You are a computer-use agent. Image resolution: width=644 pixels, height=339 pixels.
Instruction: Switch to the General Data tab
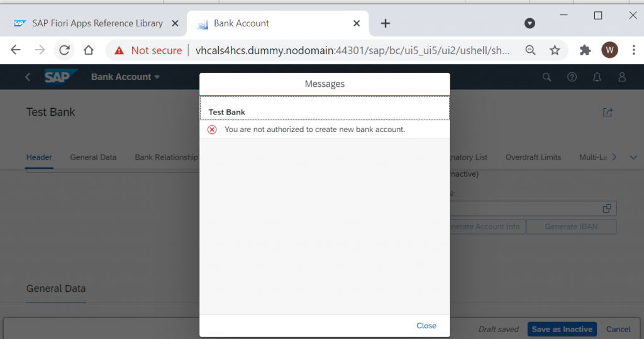click(x=93, y=157)
